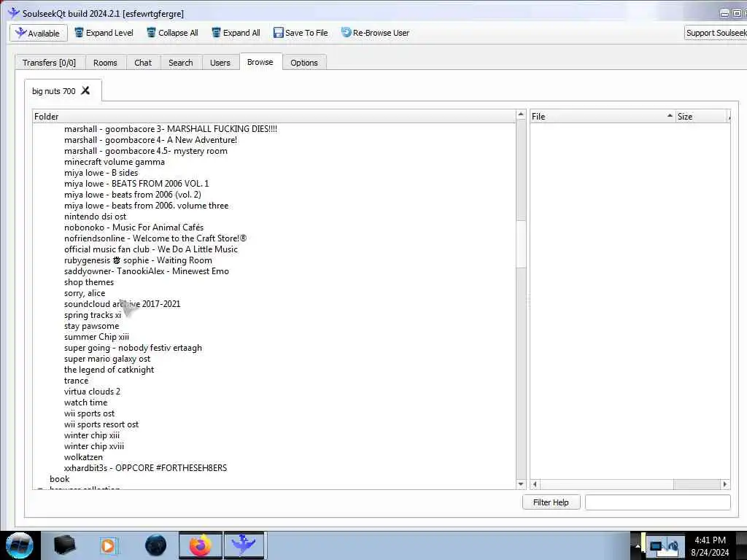747x560 pixels.
Task: Select the big nuts 700 user tab
Action: [54, 91]
